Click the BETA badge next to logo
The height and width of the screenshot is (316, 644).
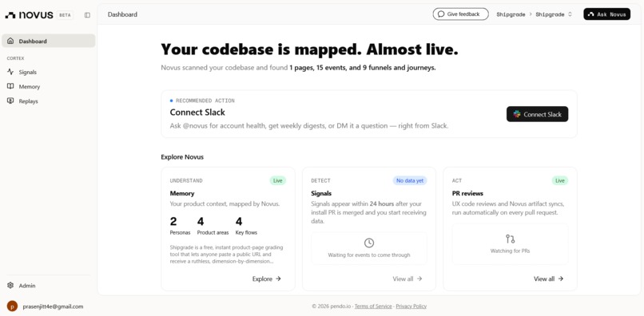[65, 15]
